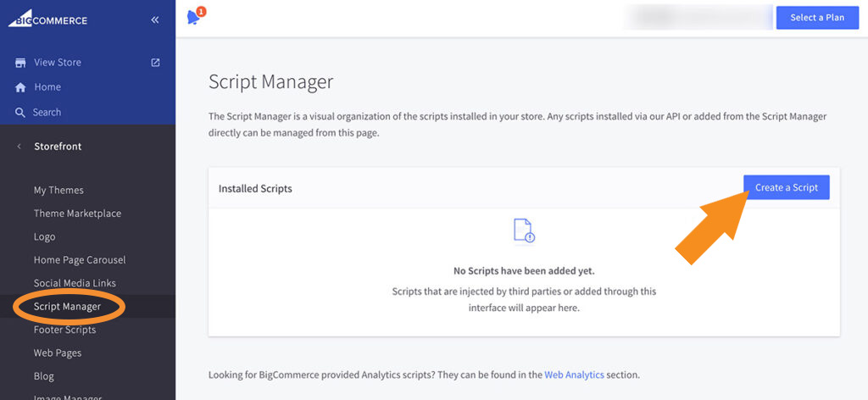Image resolution: width=868 pixels, height=400 pixels.
Task: Open Footer Scripts menu item
Action: click(x=64, y=330)
